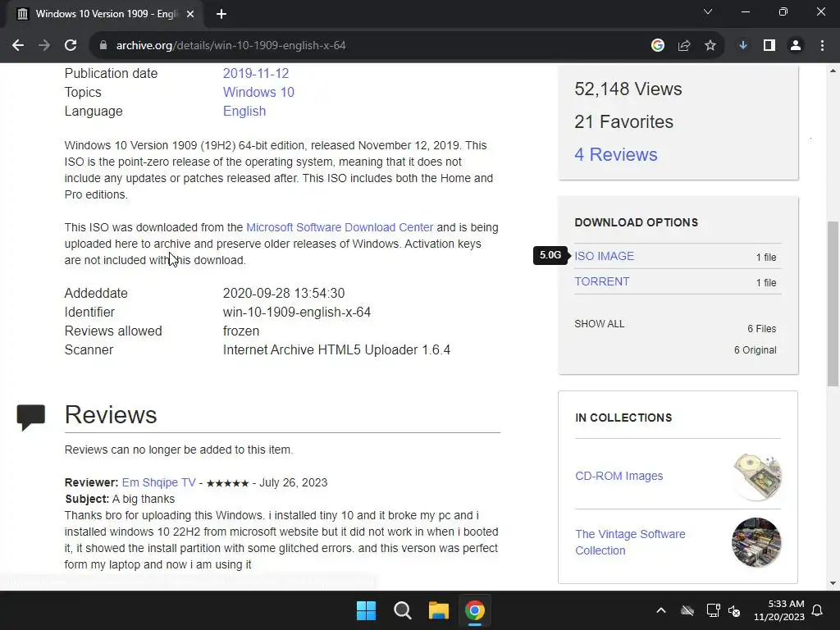Go back to the previous page
This screenshot has height=630, width=840.
coord(18,46)
